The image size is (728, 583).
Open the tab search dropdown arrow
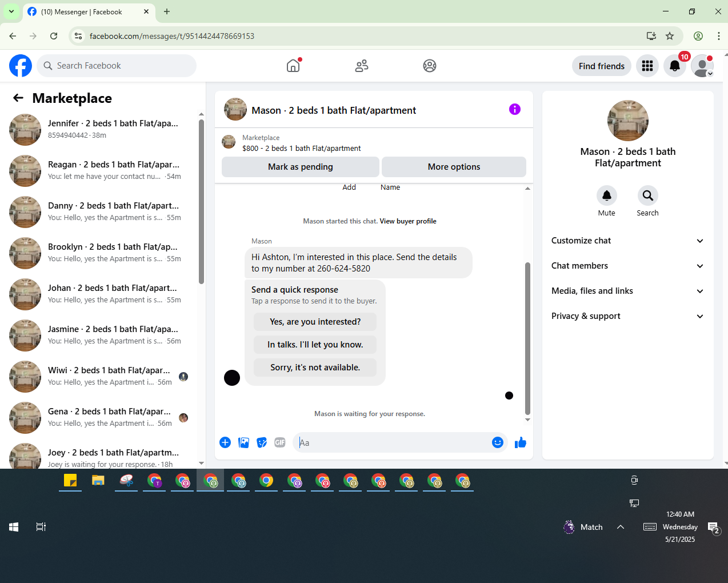(11, 11)
